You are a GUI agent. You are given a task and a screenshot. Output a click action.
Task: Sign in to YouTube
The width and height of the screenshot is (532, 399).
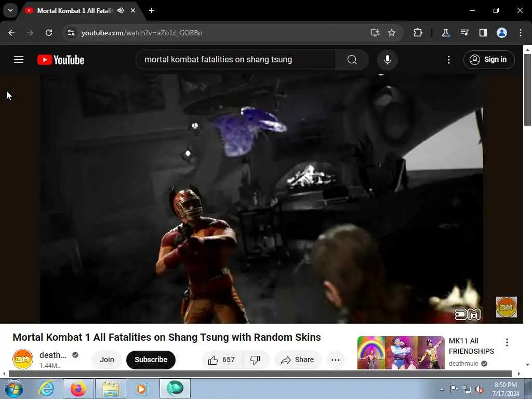point(488,60)
